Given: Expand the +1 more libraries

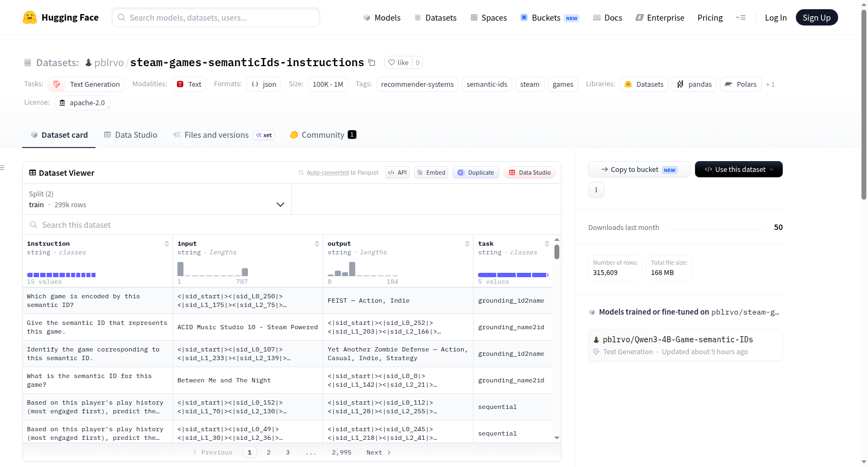Looking at the screenshot, I should point(770,84).
